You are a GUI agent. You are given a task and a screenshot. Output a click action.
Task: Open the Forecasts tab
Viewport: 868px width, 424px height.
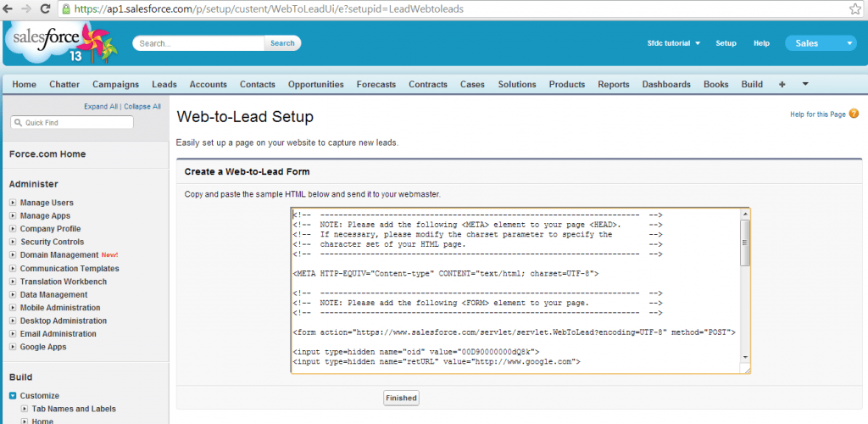376,84
